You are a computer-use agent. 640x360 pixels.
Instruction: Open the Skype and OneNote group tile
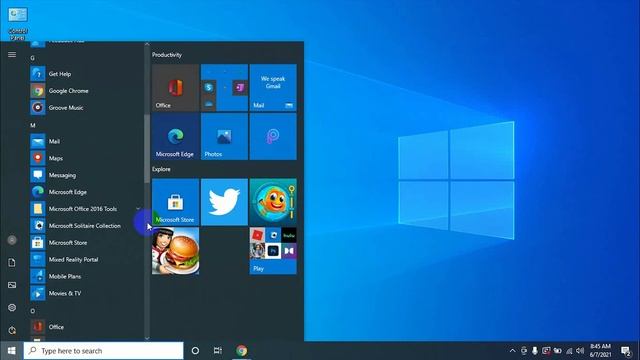pyautogui.click(x=224, y=87)
